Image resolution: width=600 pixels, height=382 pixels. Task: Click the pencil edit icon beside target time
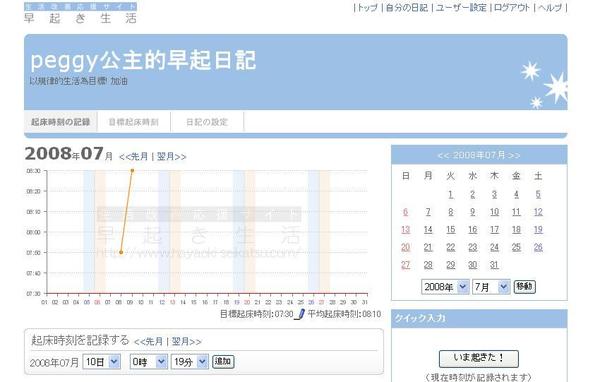[x=300, y=314]
